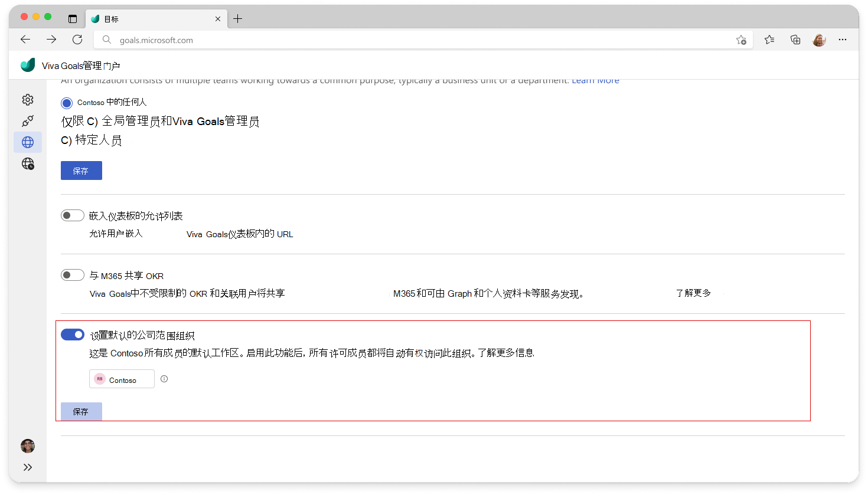Image resolution: width=868 pixels, height=495 pixels.
Task: Click the 允许用户嵌入 description text
Action: (x=116, y=234)
